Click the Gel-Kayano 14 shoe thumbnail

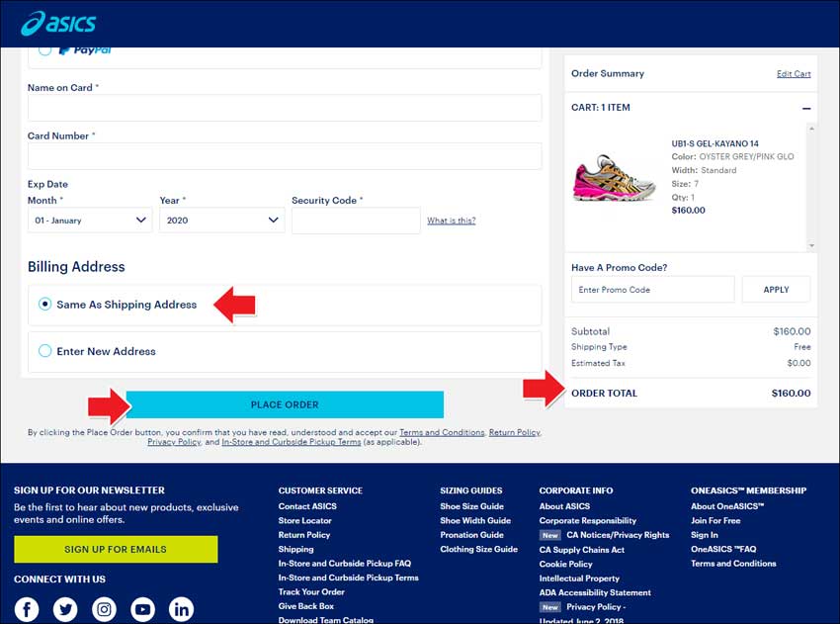(x=614, y=177)
